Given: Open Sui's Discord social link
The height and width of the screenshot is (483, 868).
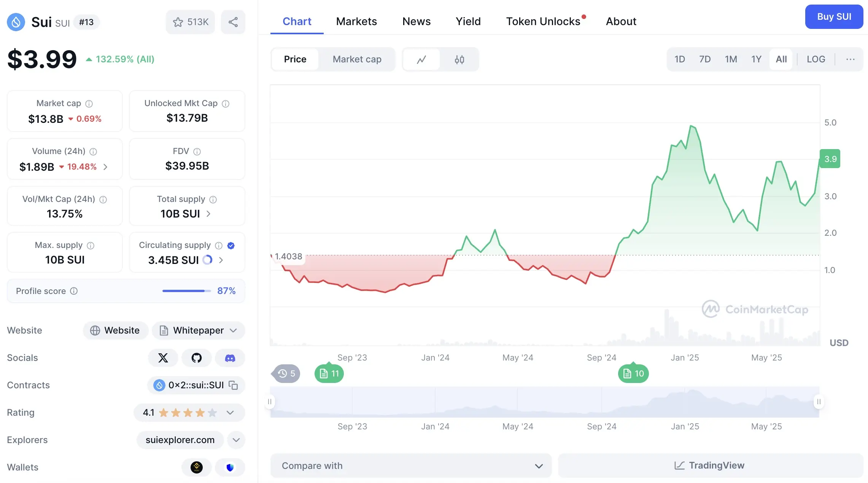Looking at the screenshot, I should (x=230, y=358).
